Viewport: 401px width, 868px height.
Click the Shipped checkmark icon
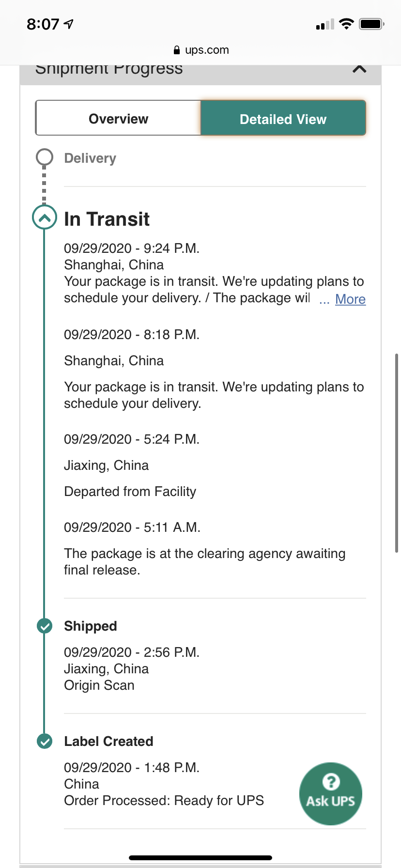45,626
